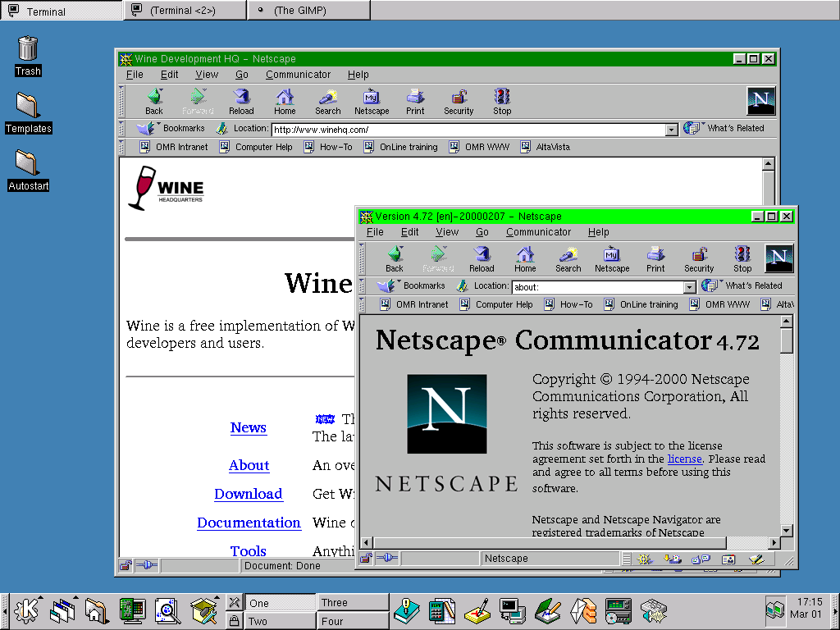This screenshot has height=630, width=840.
Task: Print the Wine Development HQ page
Action: tap(414, 101)
